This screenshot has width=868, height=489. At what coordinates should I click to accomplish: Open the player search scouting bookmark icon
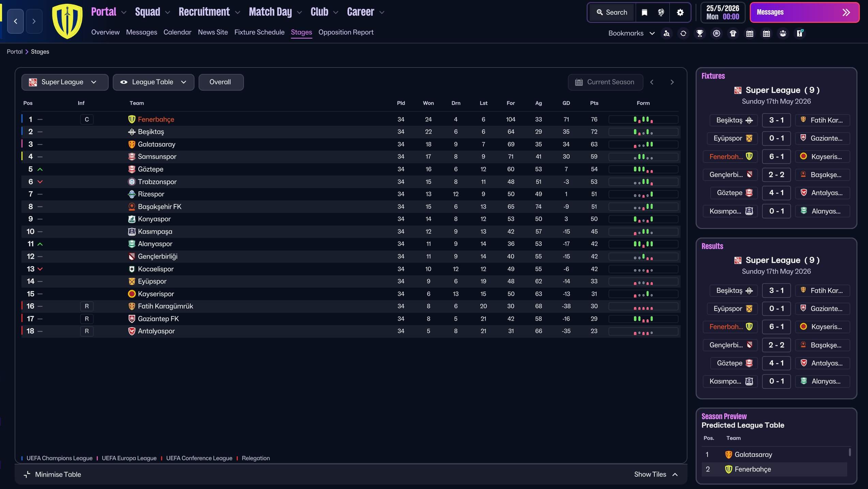tap(667, 33)
